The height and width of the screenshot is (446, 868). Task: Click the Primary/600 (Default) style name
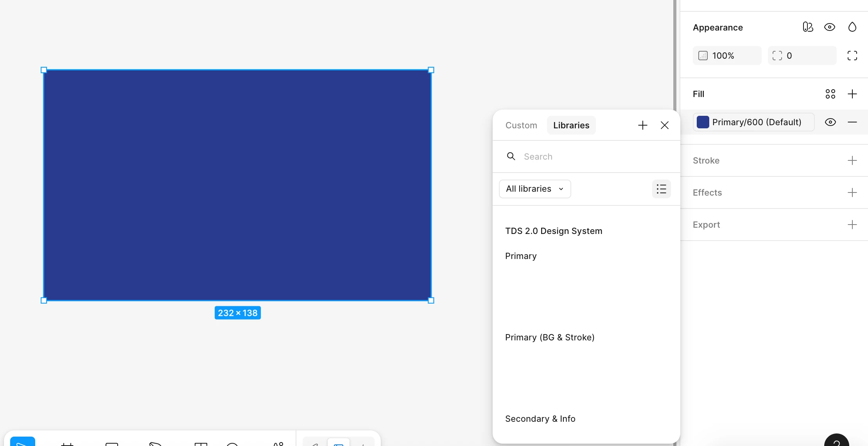click(757, 122)
